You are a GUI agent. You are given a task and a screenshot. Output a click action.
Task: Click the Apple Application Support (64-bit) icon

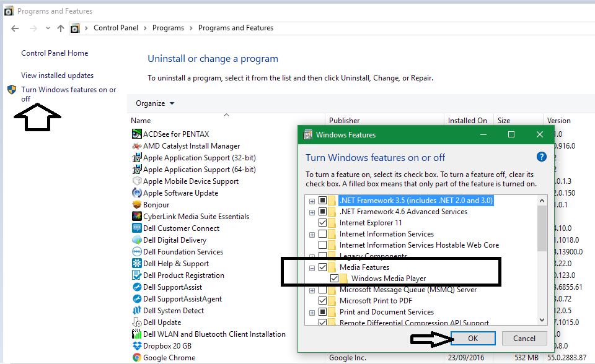tap(136, 170)
